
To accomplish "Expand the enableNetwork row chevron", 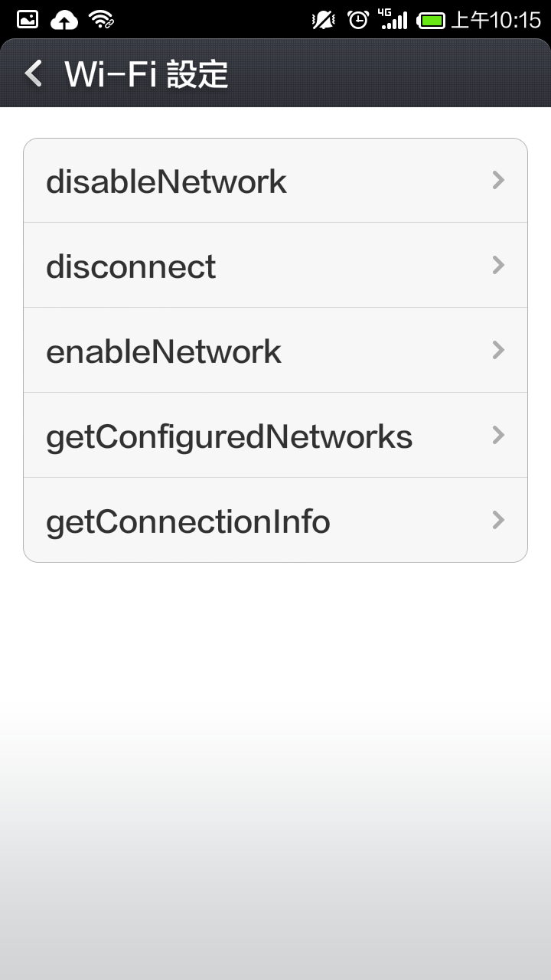I will tap(498, 350).
